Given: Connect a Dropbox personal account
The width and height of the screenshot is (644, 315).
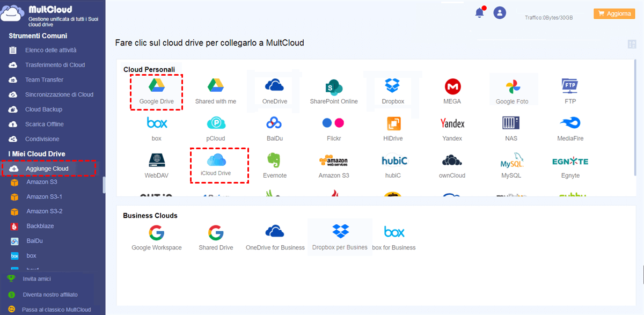Looking at the screenshot, I should [393, 85].
